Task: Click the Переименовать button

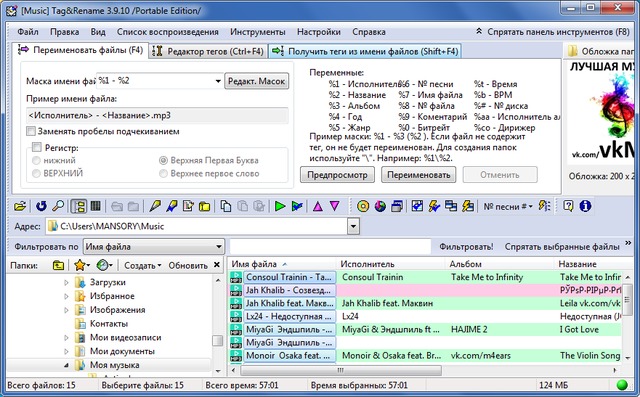Action: point(418,175)
